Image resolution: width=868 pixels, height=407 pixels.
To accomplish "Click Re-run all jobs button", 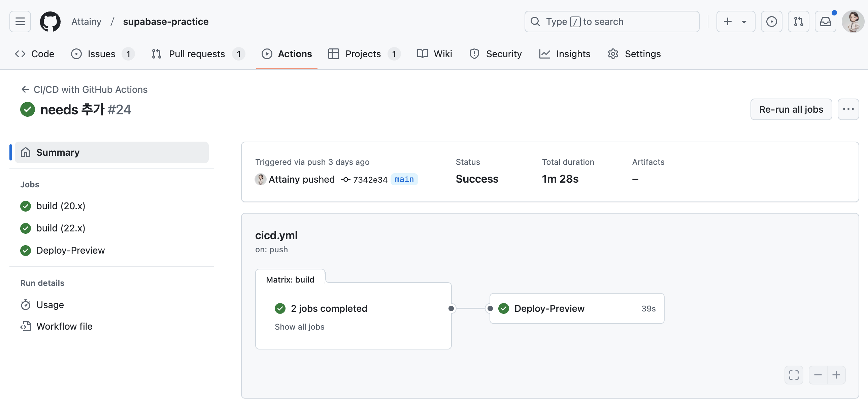I will (x=791, y=109).
